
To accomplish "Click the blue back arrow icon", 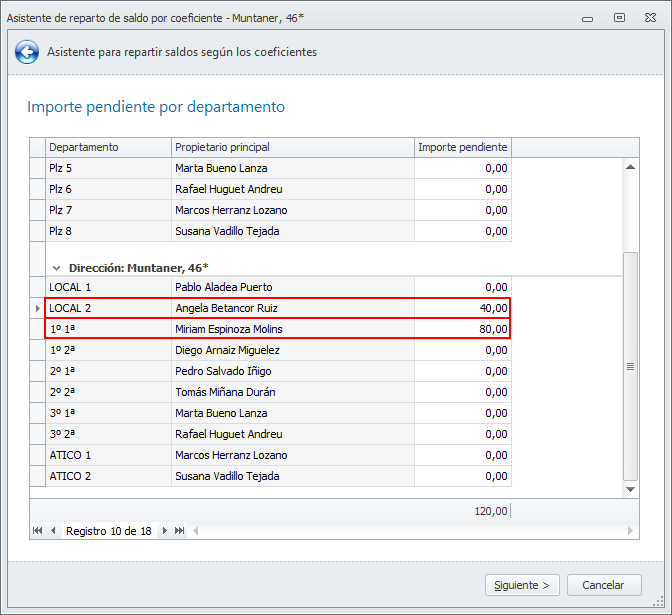I will tap(27, 52).
